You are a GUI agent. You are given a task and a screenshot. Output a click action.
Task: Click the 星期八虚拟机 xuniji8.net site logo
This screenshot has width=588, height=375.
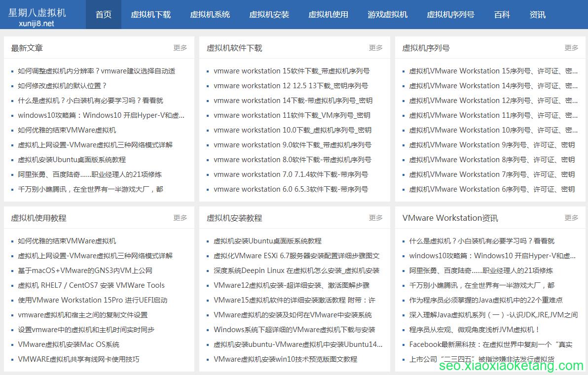point(37,17)
